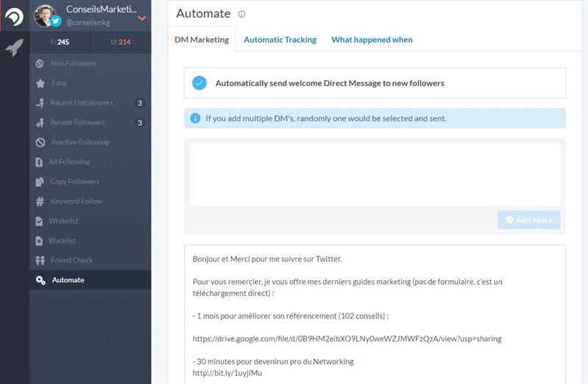
Task: Click the Automate gears icon
Action: pos(40,280)
